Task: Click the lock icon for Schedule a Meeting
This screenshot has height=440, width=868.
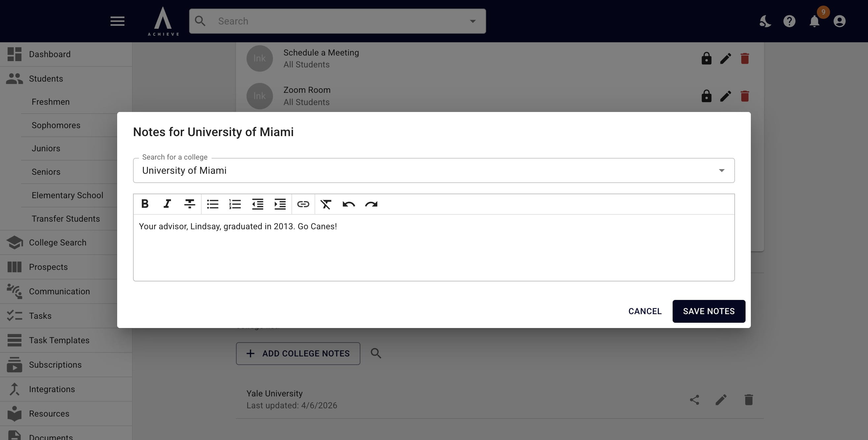Action: (706, 59)
